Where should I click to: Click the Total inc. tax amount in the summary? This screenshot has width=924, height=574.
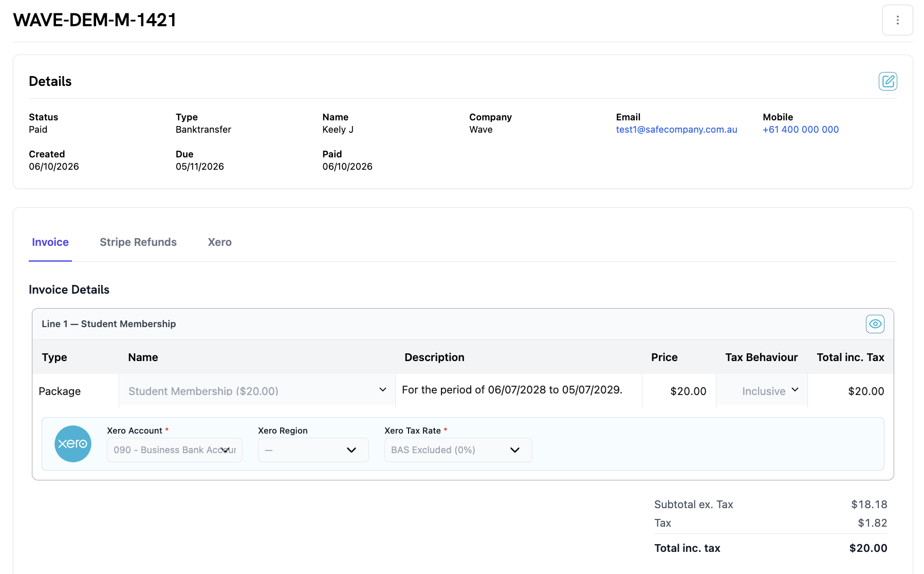coord(868,548)
